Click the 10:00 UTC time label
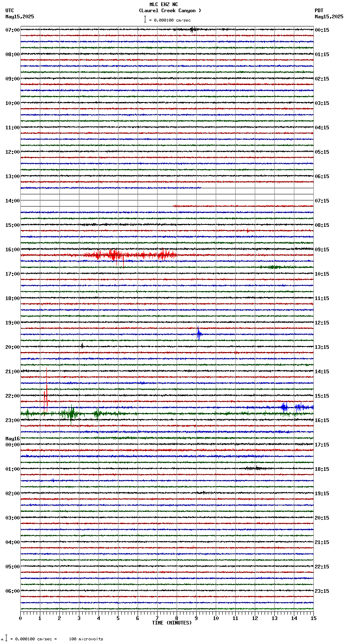 (x=13, y=103)
